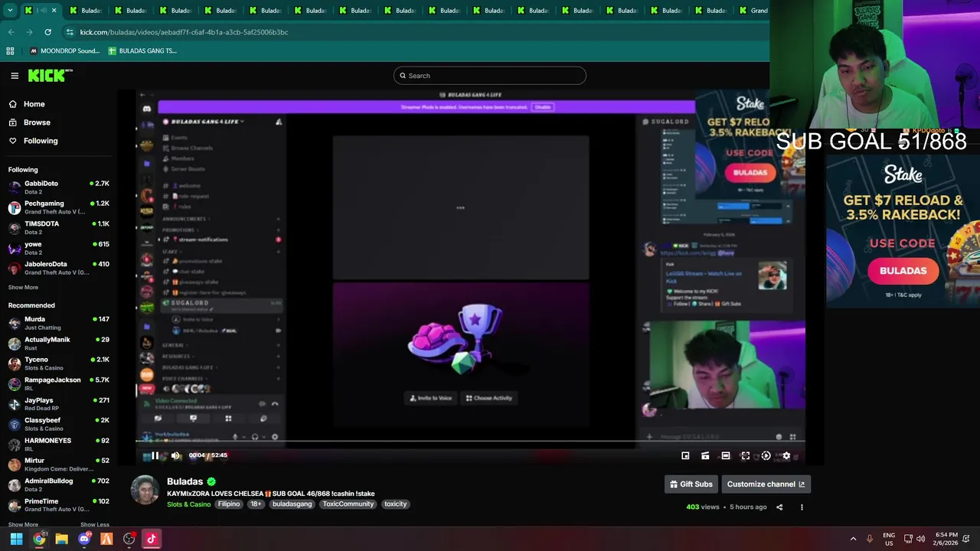The image size is (980, 551).
Task: Open the playback speed control
Action: coord(766,456)
